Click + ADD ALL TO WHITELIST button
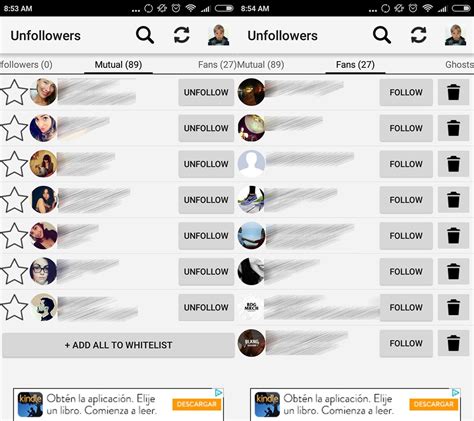 [x=118, y=345]
